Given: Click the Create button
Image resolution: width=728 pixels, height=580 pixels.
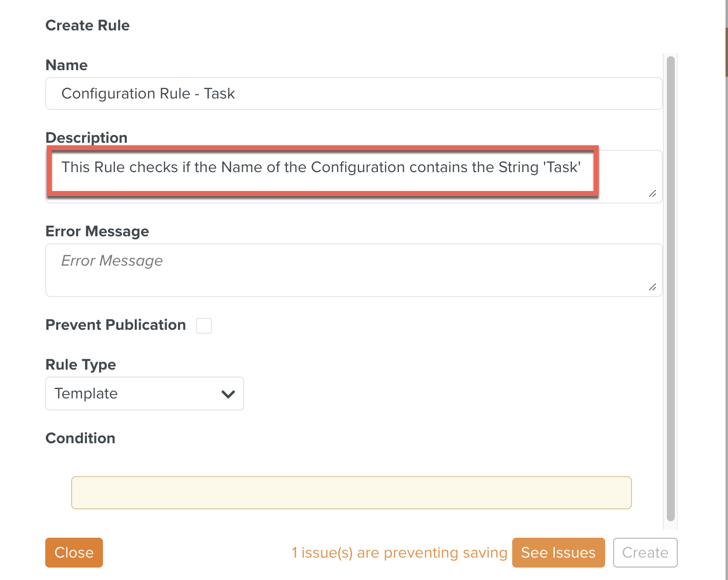Looking at the screenshot, I should (645, 553).
